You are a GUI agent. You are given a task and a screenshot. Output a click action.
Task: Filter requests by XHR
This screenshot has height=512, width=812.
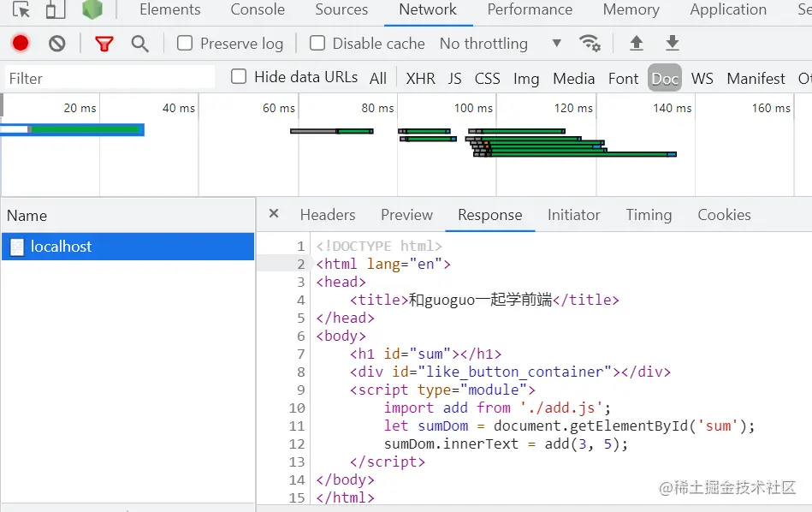pyautogui.click(x=420, y=78)
